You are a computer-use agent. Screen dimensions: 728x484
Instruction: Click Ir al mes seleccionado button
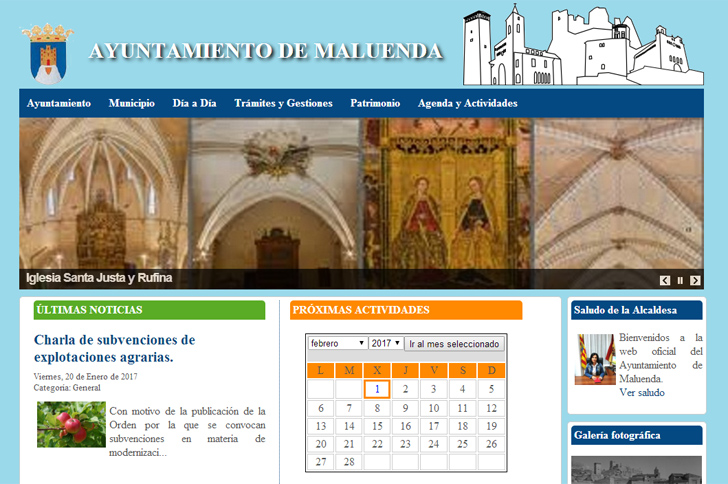click(454, 344)
